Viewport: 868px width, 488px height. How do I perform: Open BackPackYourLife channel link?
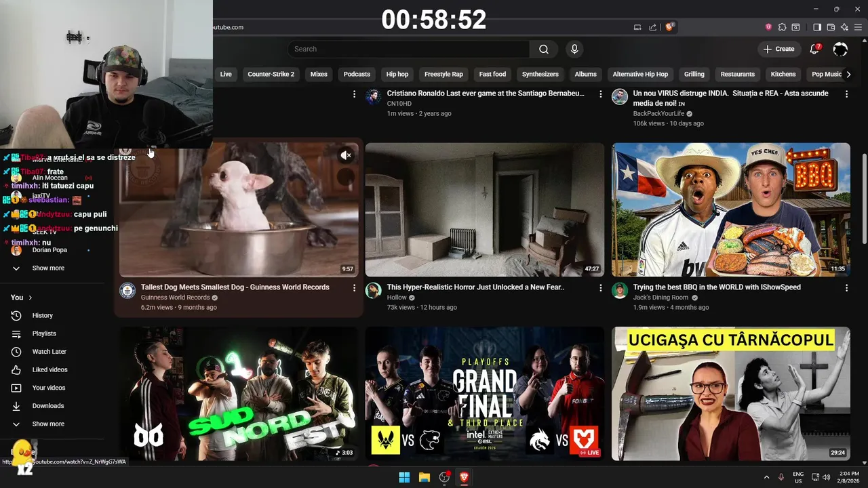[658, 113]
